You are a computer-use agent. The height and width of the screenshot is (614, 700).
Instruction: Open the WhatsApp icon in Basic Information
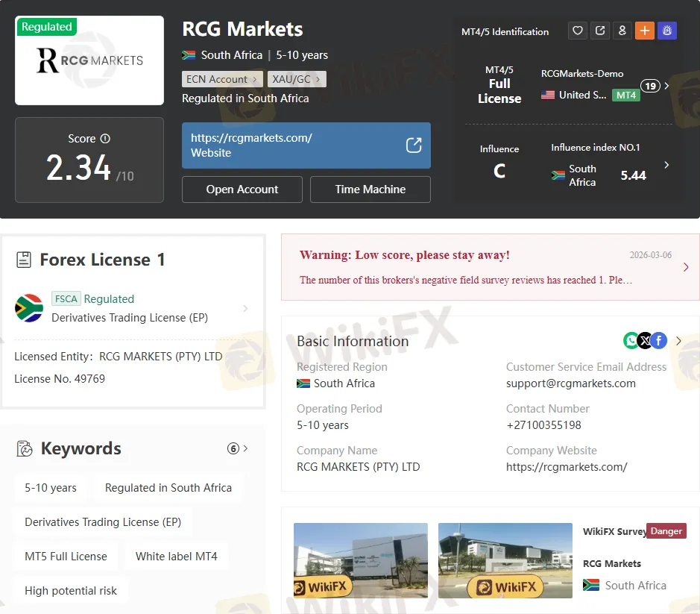click(x=631, y=341)
